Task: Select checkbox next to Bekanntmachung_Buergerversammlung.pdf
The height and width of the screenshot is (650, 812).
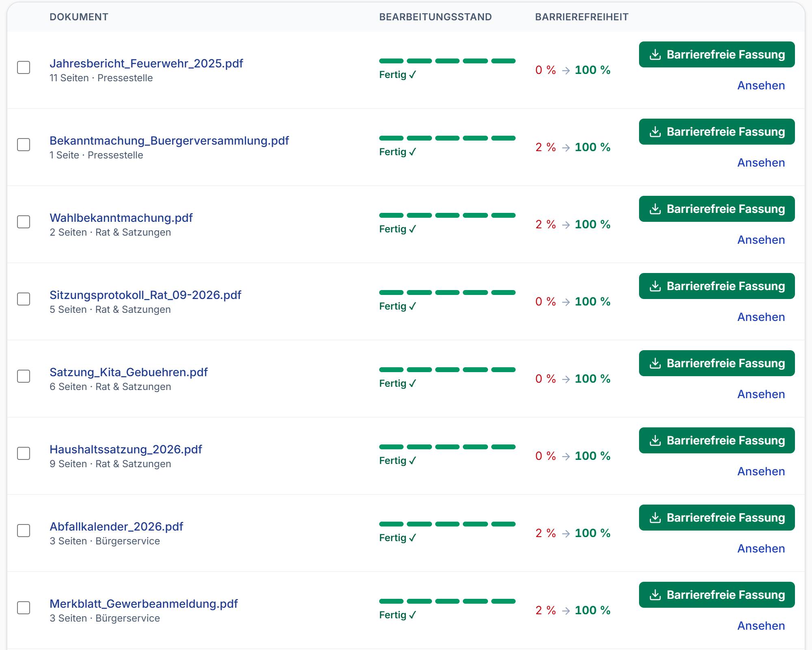Action: click(24, 145)
